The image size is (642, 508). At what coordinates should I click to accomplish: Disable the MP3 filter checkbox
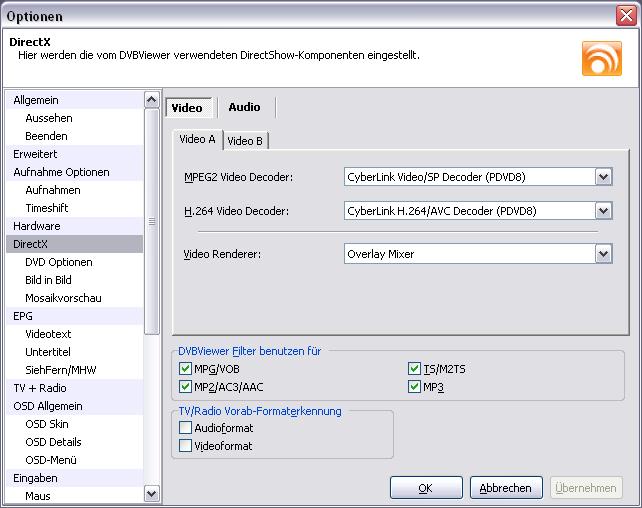[x=414, y=387]
